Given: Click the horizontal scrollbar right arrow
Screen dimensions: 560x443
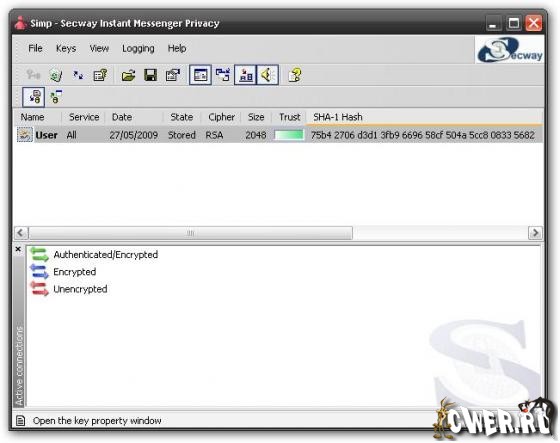Looking at the screenshot, I should coord(535,233).
